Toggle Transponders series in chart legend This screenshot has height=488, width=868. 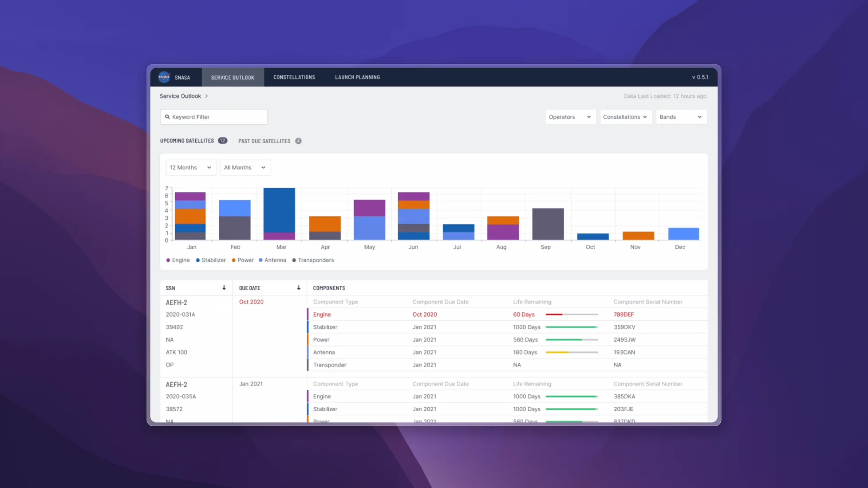[x=313, y=260]
